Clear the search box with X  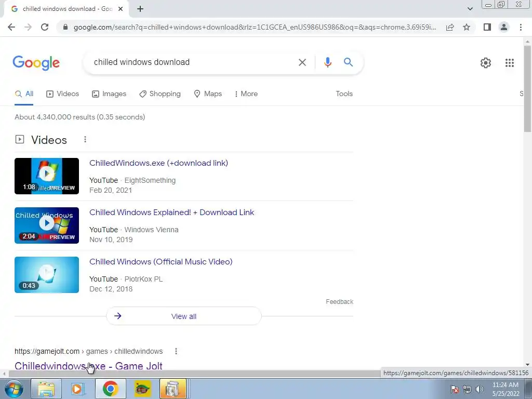click(302, 62)
